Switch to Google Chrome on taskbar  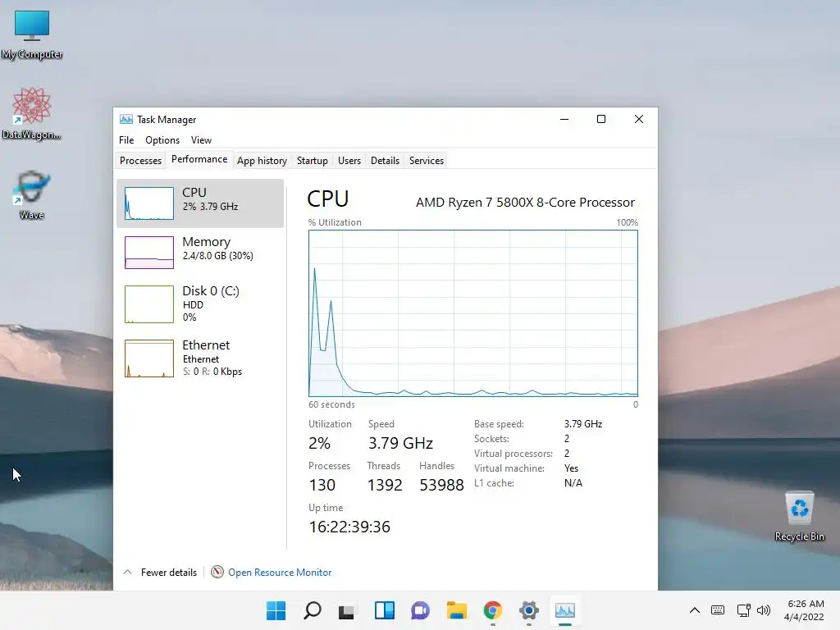coord(493,610)
